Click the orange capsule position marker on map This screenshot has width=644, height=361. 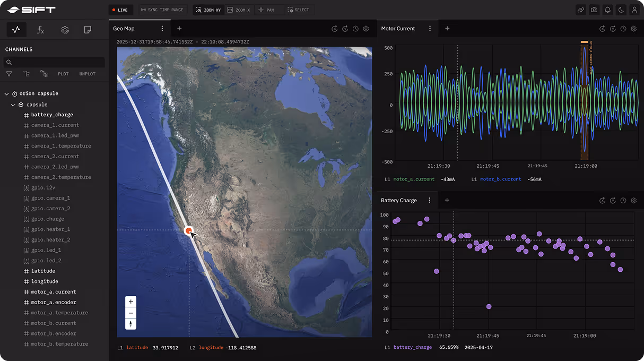(x=188, y=230)
